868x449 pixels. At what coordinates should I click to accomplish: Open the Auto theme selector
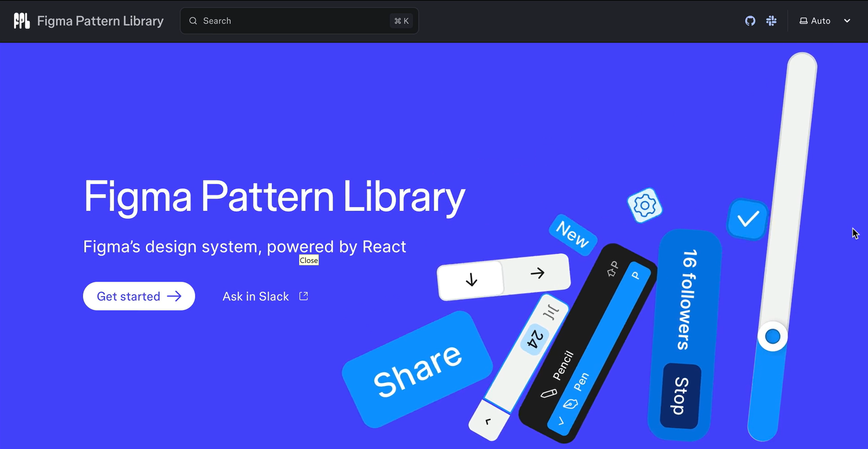(x=820, y=21)
